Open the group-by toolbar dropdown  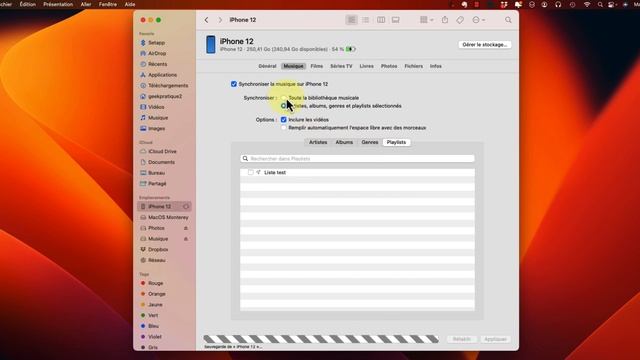(x=427, y=20)
